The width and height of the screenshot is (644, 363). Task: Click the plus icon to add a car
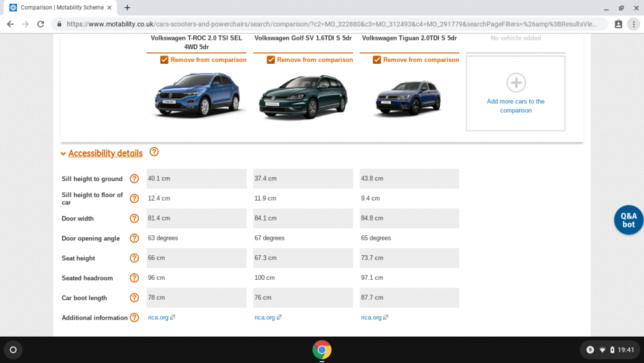[516, 83]
